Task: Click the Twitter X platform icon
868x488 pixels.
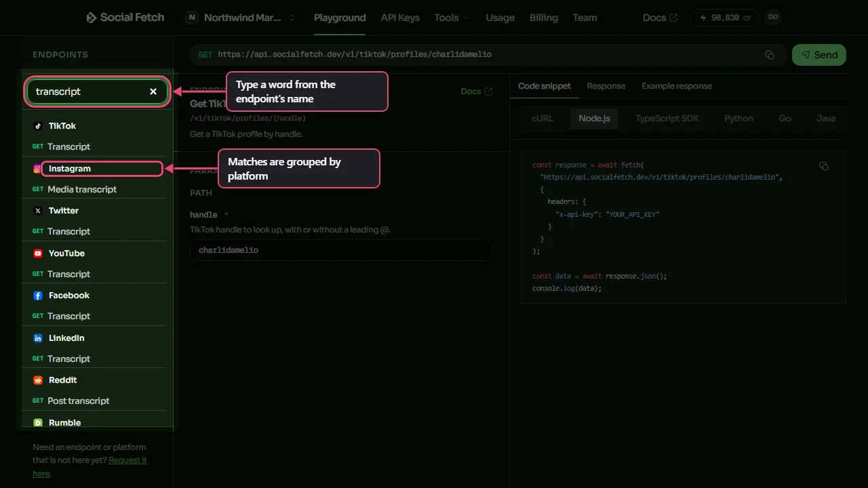Action: pos(38,211)
